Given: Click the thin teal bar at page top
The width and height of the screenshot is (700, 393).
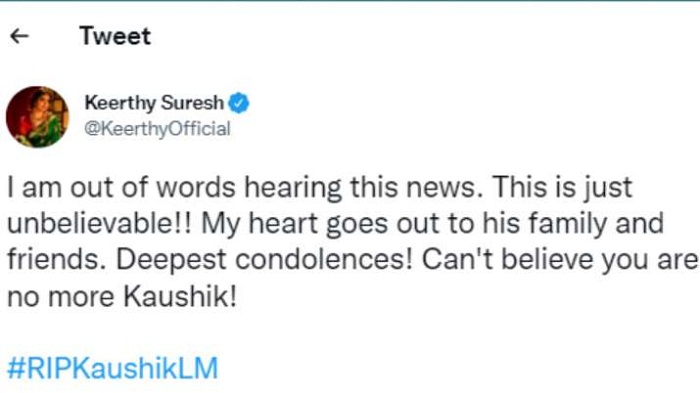Looking at the screenshot, I should click(x=350, y=1).
